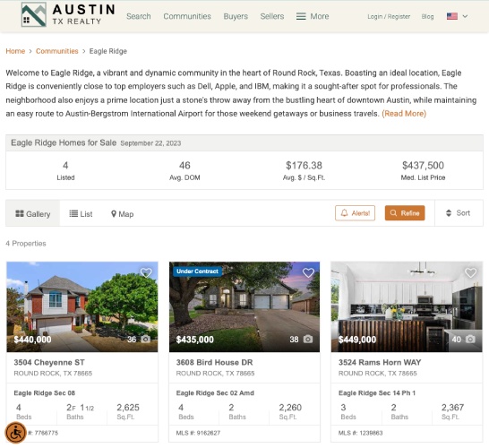Open the Sort dropdown

[459, 213]
